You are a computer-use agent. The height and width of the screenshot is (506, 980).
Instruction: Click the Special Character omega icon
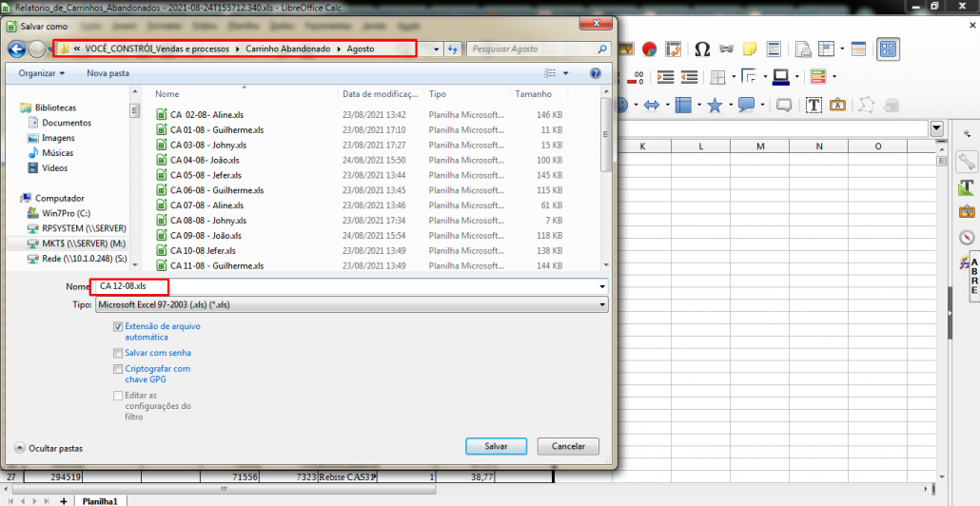pyautogui.click(x=702, y=49)
